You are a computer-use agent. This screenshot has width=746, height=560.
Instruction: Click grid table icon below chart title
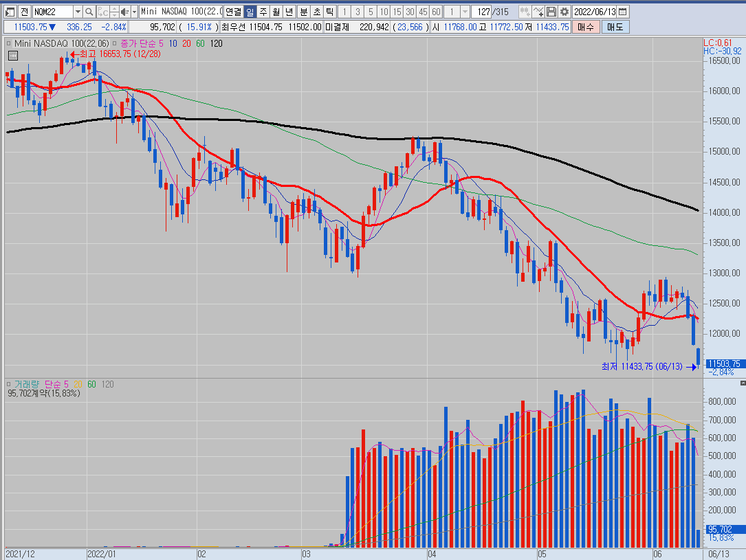tap(13, 56)
